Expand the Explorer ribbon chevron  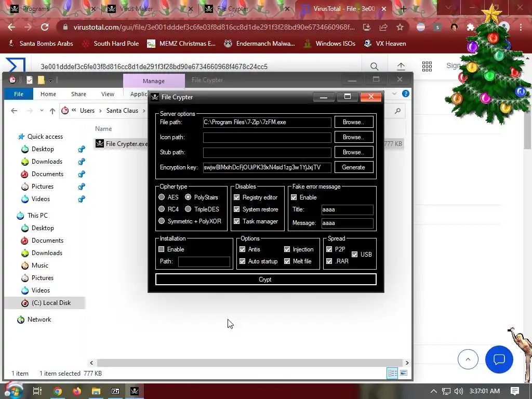click(394, 94)
